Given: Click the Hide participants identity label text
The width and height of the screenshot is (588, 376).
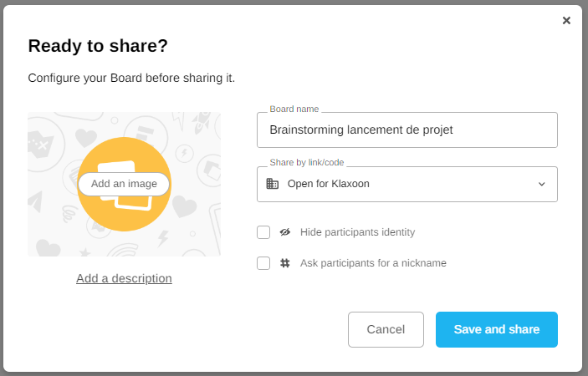Looking at the screenshot, I should 357,232.
